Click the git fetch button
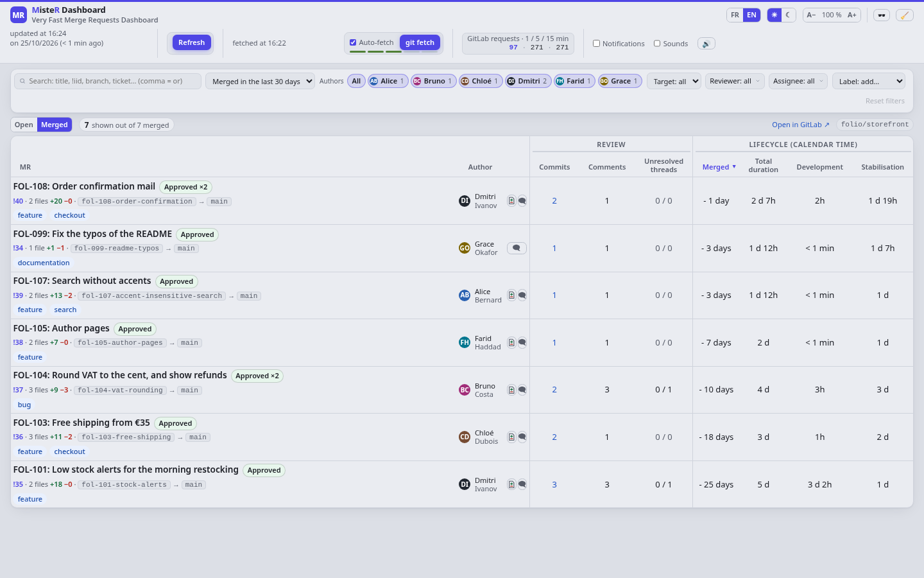The image size is (924, 578). click(420, 43)
